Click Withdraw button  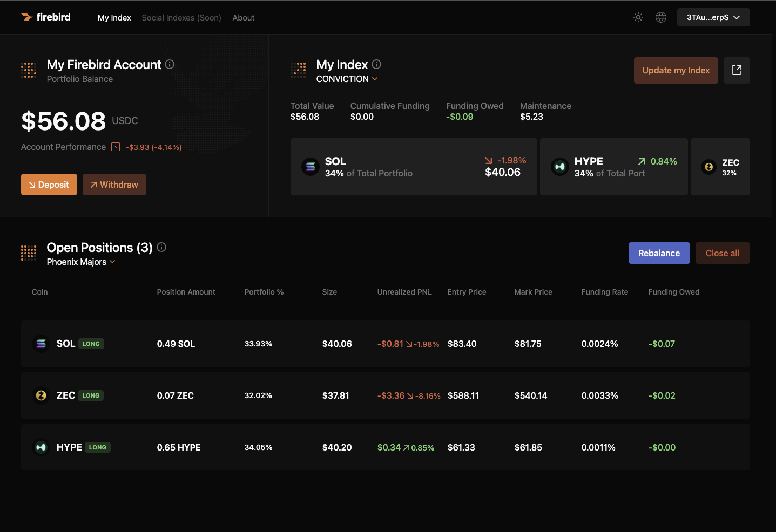pos(114,185)
